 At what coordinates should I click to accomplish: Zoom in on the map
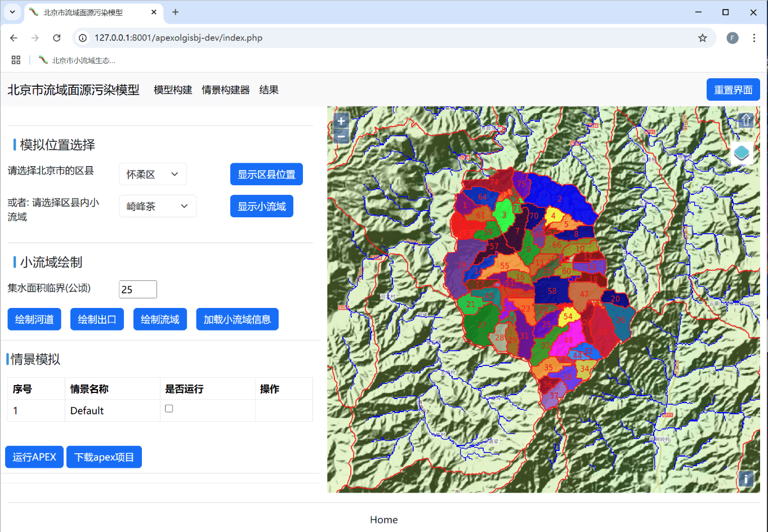coord(341,121)
